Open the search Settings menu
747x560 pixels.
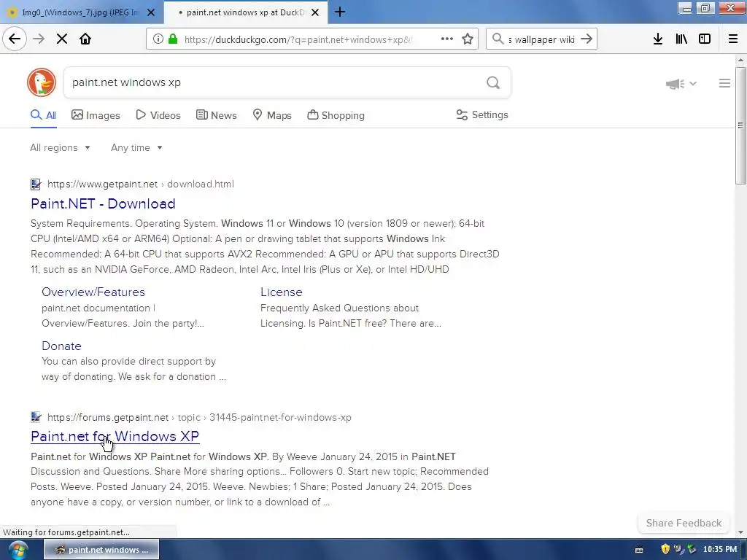(482, 114)
